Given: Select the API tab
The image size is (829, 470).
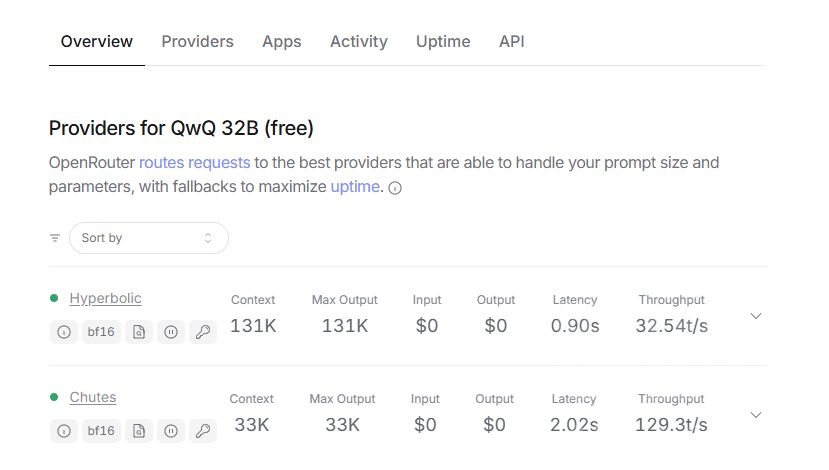Looking at the screenshot, I should tap(511, 42).
